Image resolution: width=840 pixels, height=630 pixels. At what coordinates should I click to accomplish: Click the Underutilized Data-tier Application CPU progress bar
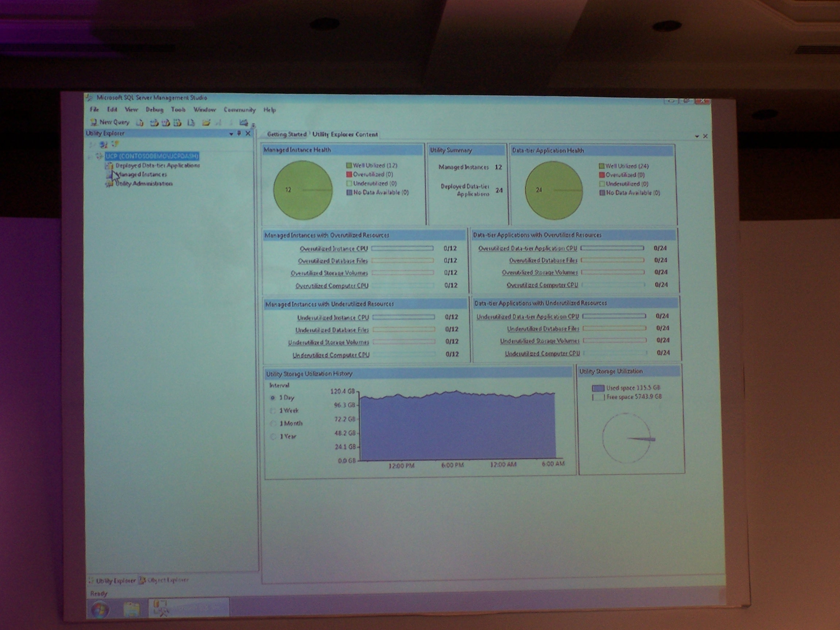coord(614,316)
